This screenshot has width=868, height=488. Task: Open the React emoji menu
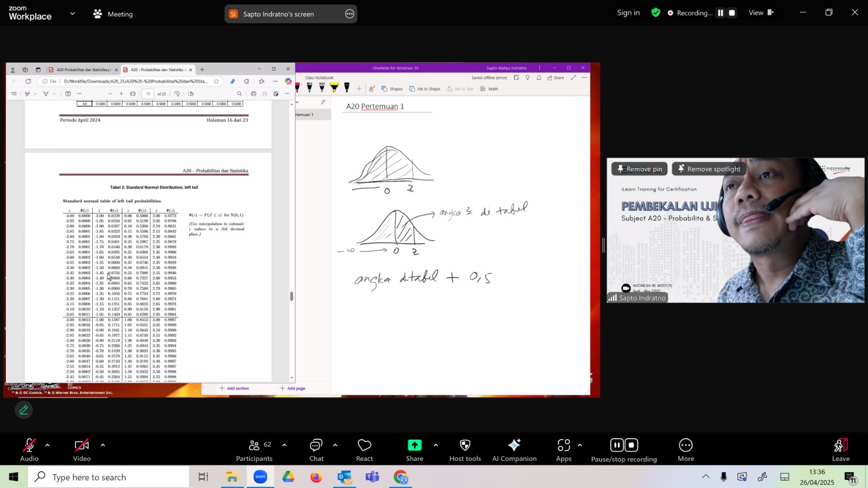point(365,450)
